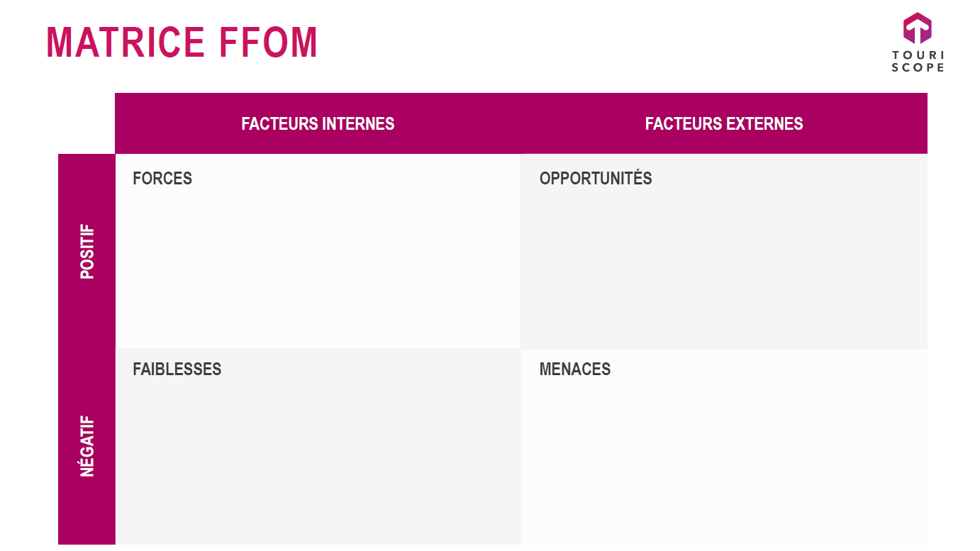Select the word FFOM in the title
This screenshot has width=980, height=551.
[268, 43]
